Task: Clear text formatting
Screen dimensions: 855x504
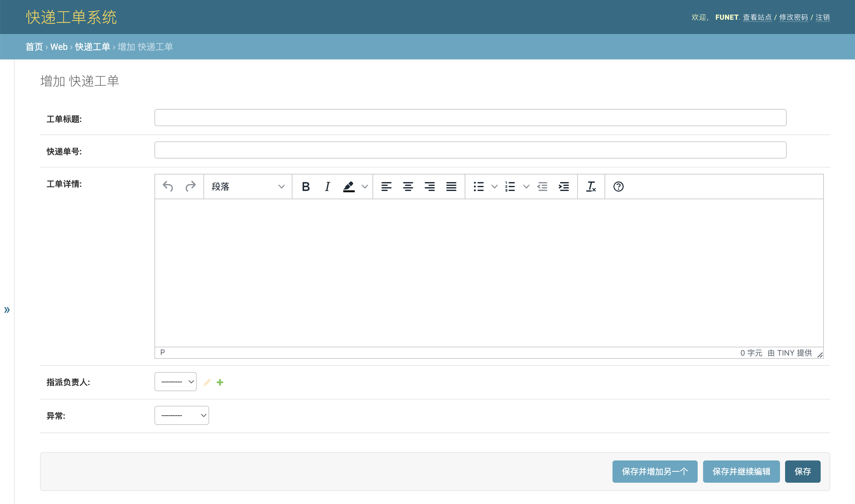Action: [x=591, y=187]
